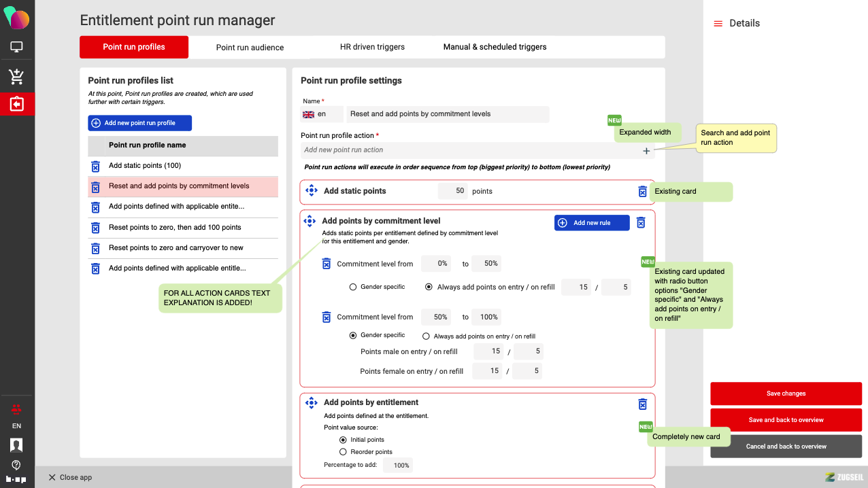
Task: Click drag handle on Add static points card
Action: (x=312, y=191)
